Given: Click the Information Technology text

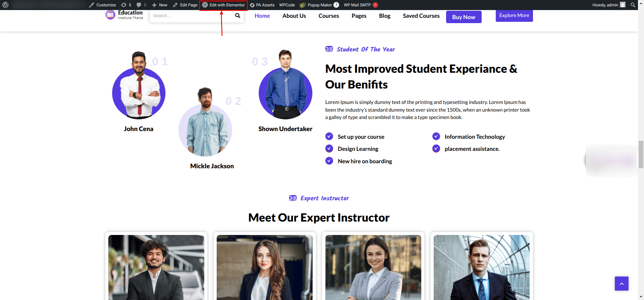Looking at the screenshot, I should click(x=475, y=137).
